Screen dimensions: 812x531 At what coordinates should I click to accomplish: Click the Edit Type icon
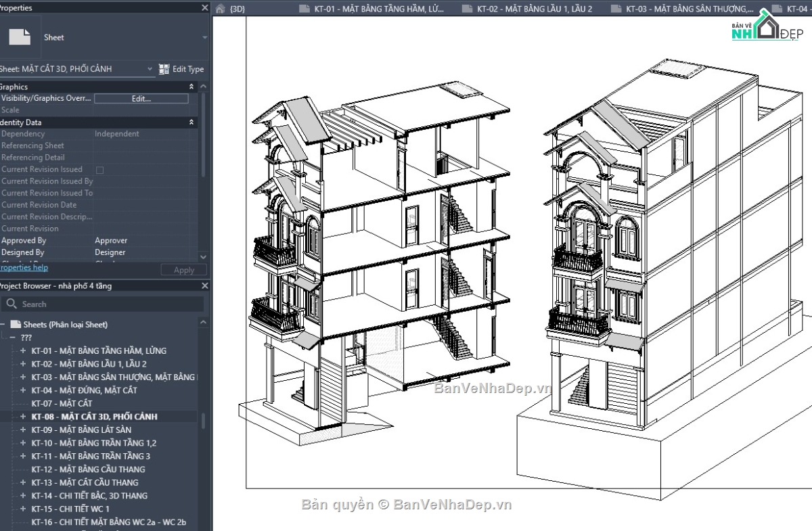click(x=164, y=69)
